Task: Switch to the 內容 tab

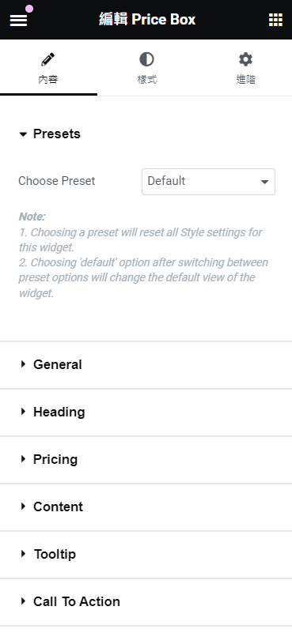Action: [48, 68]
